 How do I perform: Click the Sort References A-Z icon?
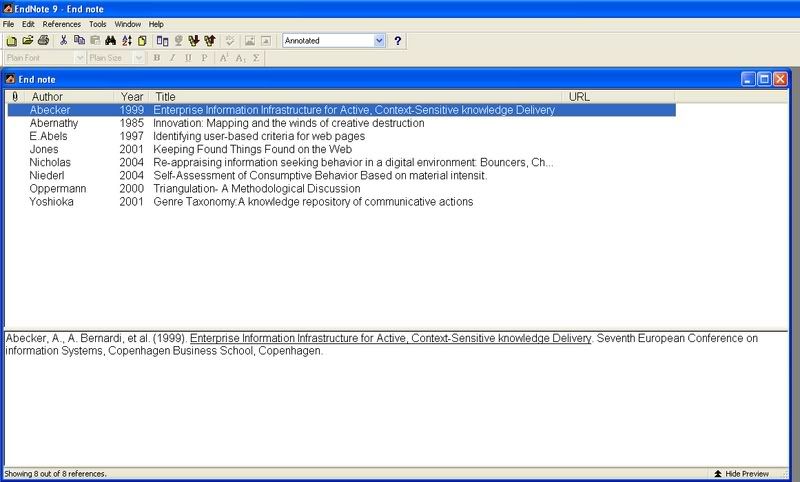click(127, 41)
